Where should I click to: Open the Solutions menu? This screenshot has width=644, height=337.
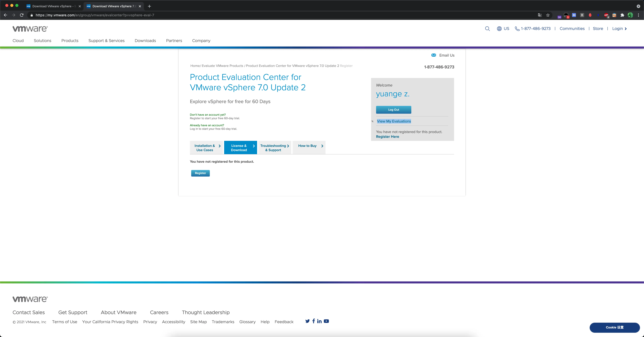click(43, 40)
